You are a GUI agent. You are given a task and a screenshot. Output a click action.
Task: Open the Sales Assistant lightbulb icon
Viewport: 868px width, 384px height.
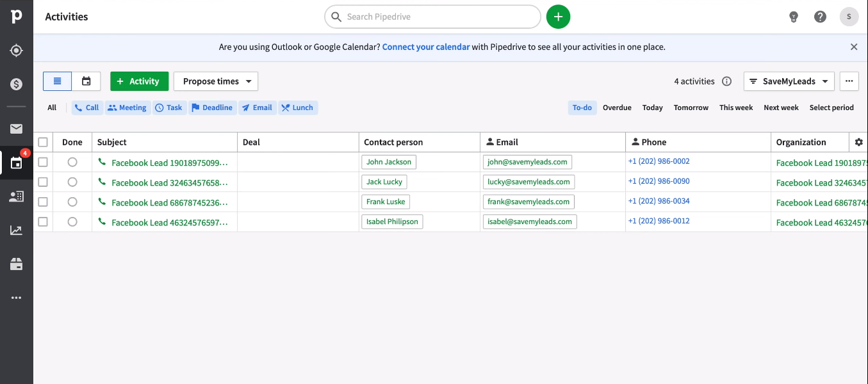point(794,17)
